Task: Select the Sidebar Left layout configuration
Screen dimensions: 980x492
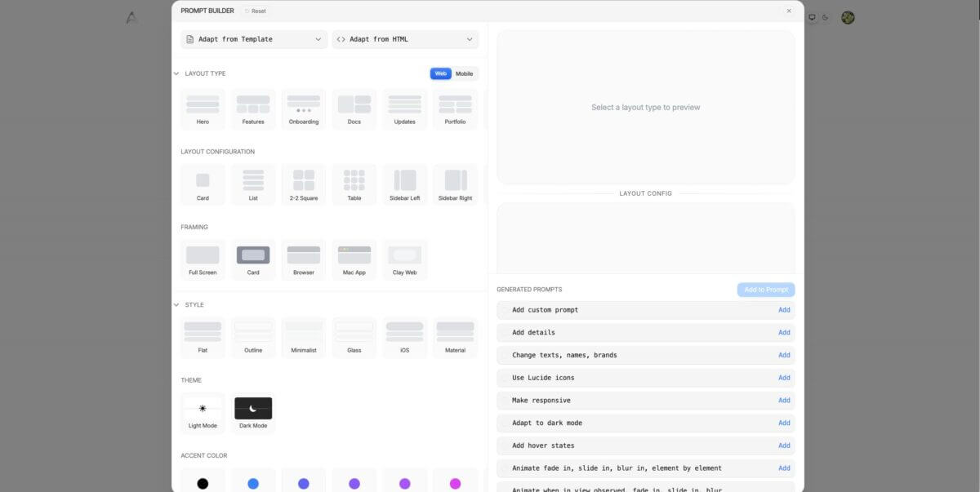Action: 405,185
